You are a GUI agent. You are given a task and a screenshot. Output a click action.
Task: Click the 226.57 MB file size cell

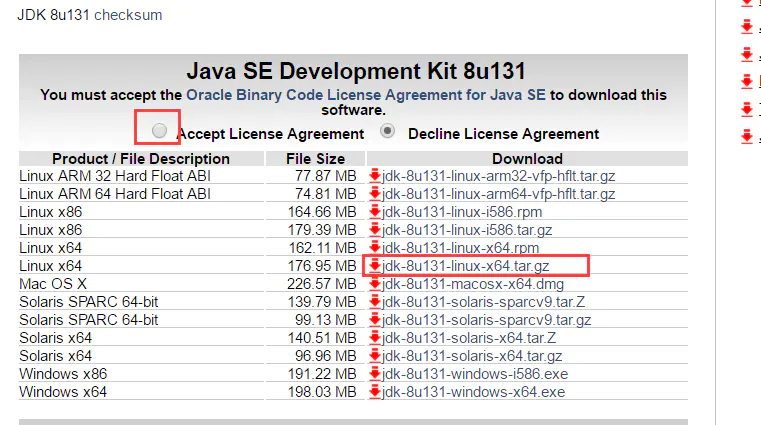(x=315, y=284)
